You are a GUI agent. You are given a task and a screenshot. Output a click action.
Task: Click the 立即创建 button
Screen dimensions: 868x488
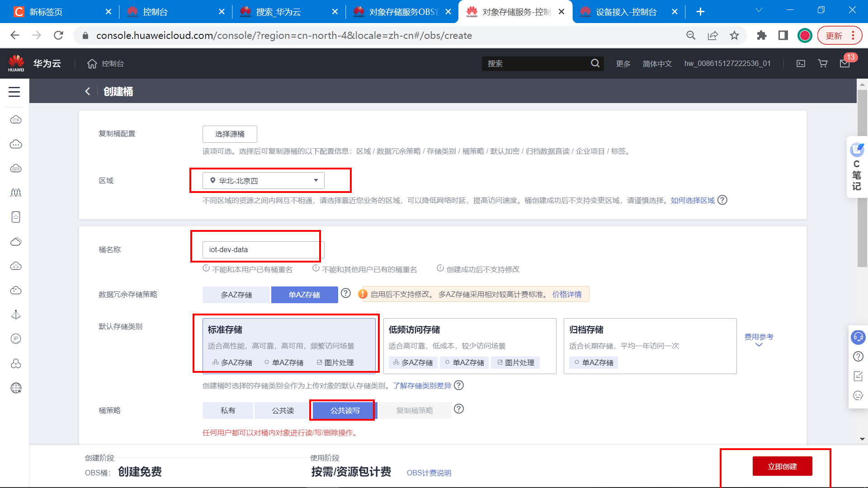[782, 466]
